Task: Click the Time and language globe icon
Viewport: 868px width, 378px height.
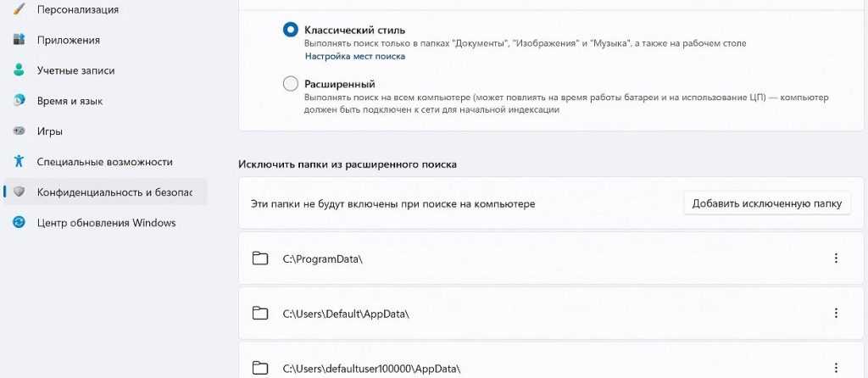Action: click(x=19, y=101)
